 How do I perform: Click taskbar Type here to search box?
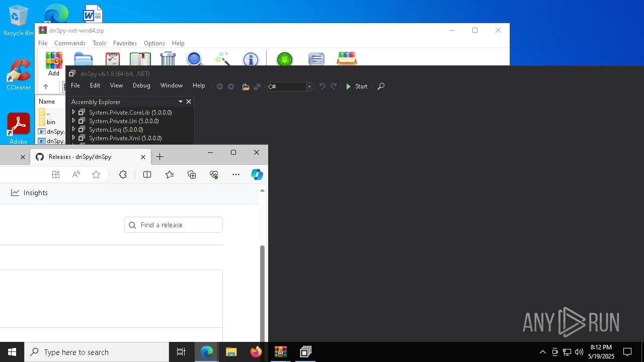tap(97, 352)
